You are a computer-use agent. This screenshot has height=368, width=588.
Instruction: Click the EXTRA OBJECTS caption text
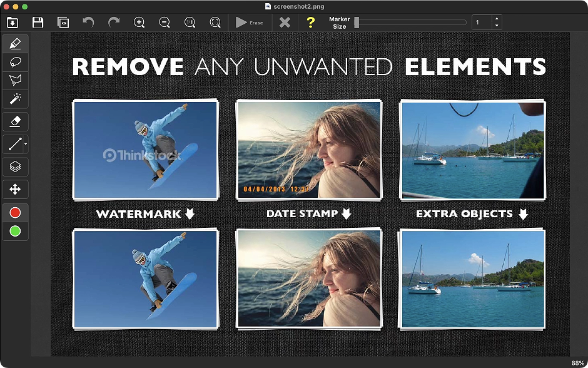click(x=464, y=214)
